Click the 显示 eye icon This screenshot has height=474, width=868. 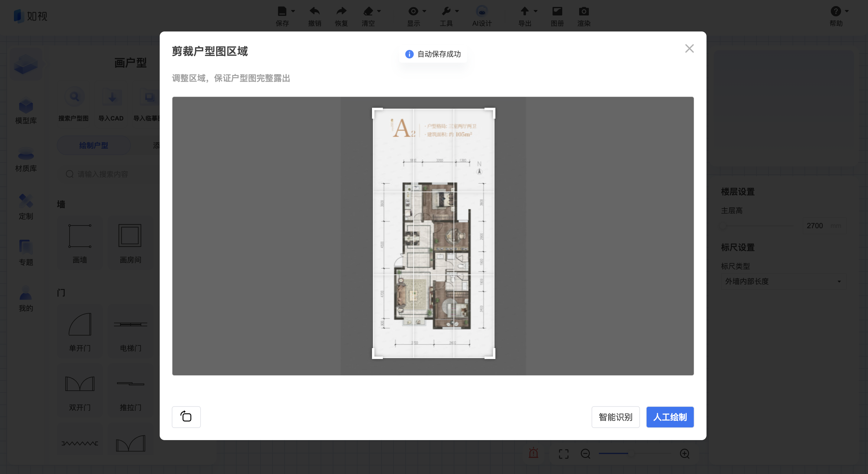pos(413,11)
